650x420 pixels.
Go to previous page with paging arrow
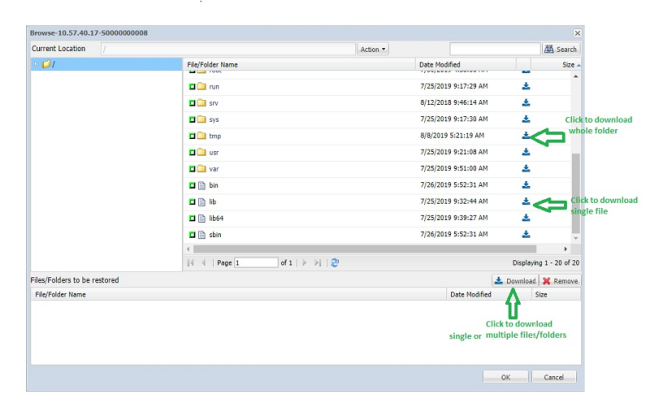pyautogui.click(x=204, y=262)
